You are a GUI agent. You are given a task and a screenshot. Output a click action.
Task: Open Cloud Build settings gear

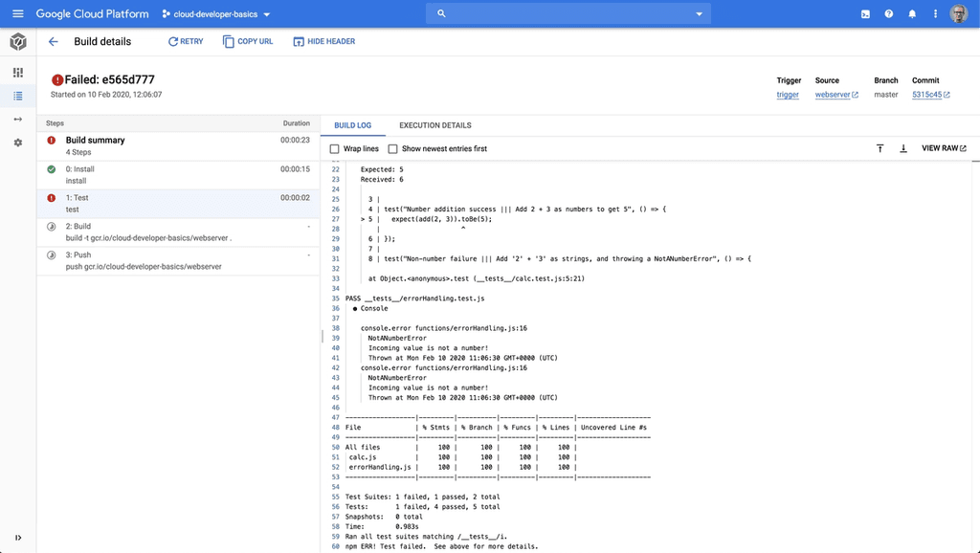(x=17, y=144)
